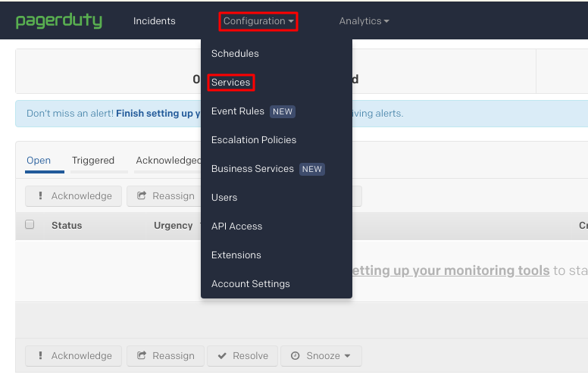
Task: Click the bottom Resolve button
Action: pyautogui.click(x=242, y=356)
